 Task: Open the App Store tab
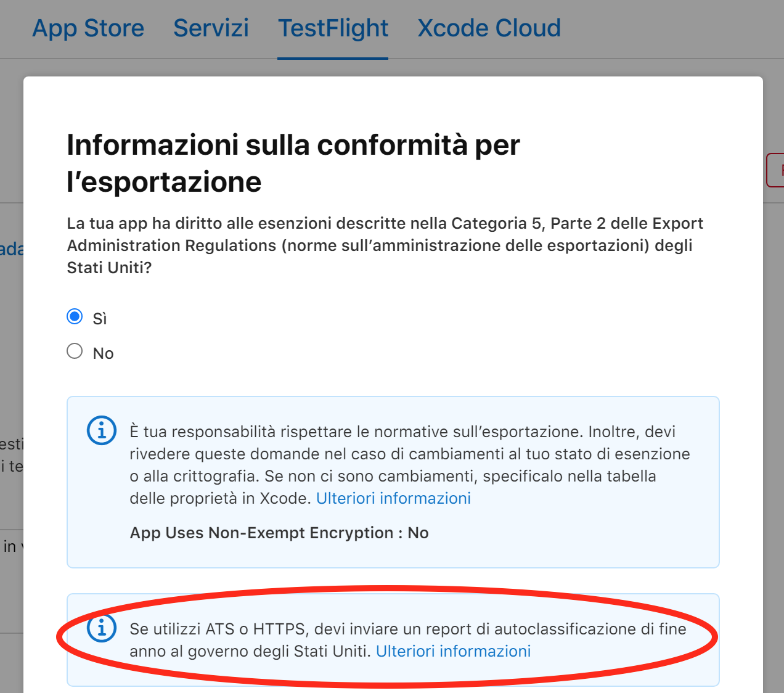pos(88,28)
